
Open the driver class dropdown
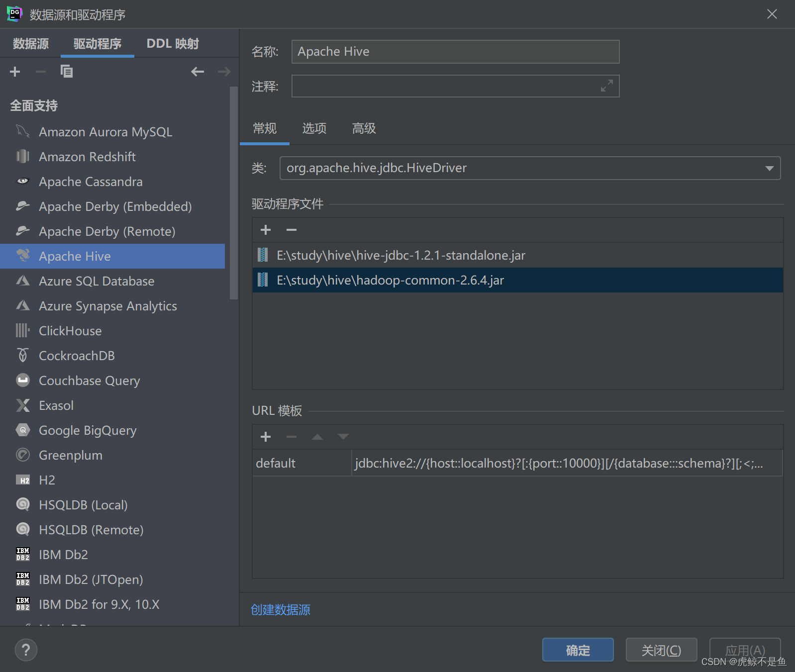tap(769, 168)
